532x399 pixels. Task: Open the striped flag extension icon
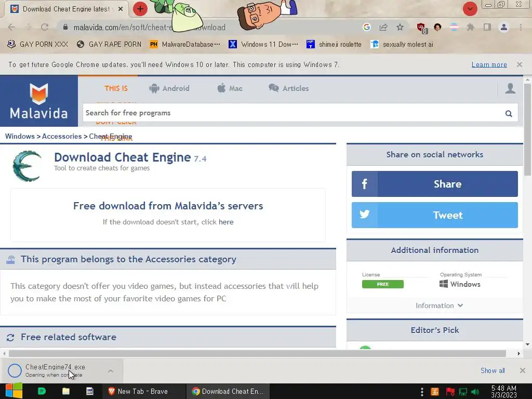pyautogui.click(x=454, y=27)
